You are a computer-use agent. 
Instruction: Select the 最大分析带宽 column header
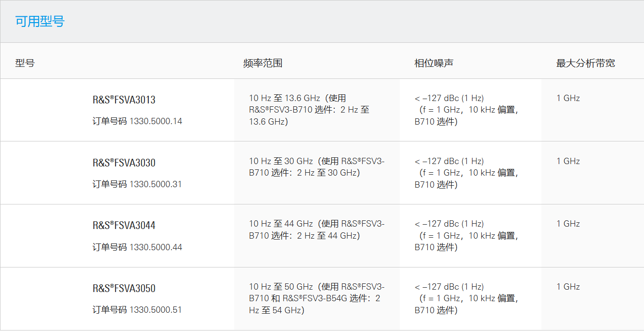click(585, 63)
